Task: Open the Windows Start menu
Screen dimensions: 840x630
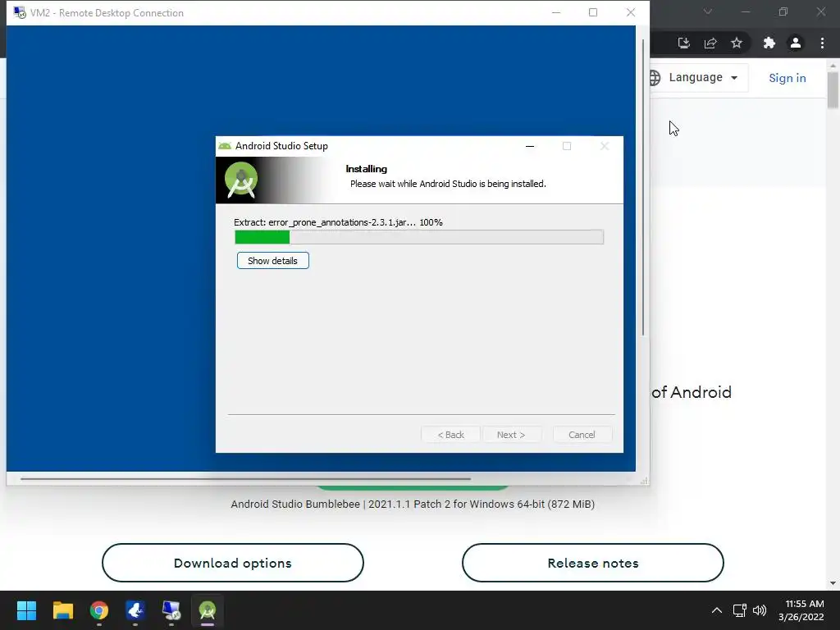Action: tap(26, 610)
